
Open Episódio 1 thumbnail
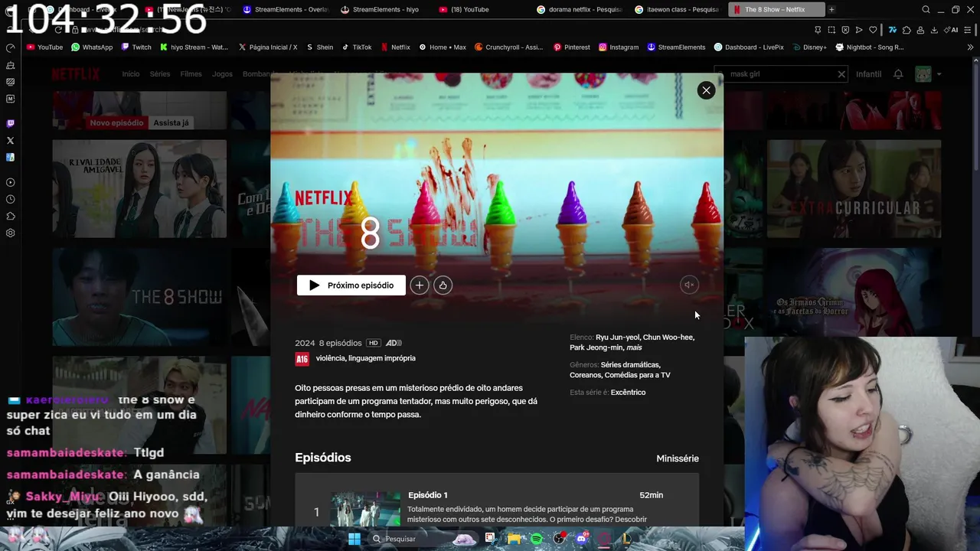[x=365, y=509]
